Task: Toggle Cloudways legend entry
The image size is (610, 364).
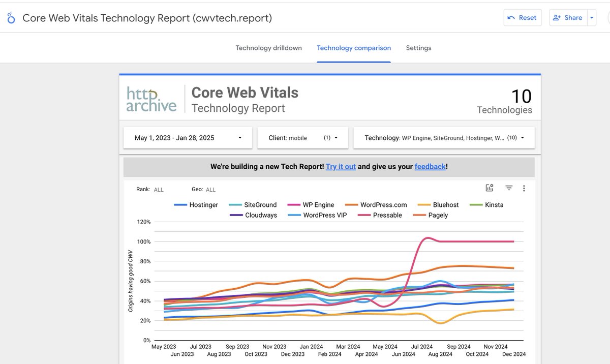Action: (x=253, y=215)
